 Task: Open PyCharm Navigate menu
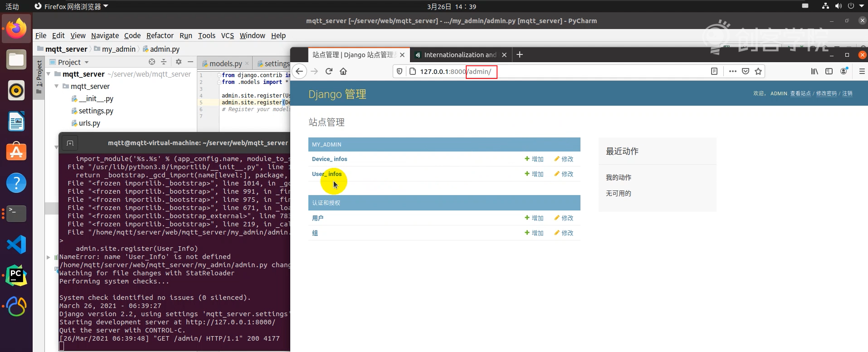(x=105, y=35)
